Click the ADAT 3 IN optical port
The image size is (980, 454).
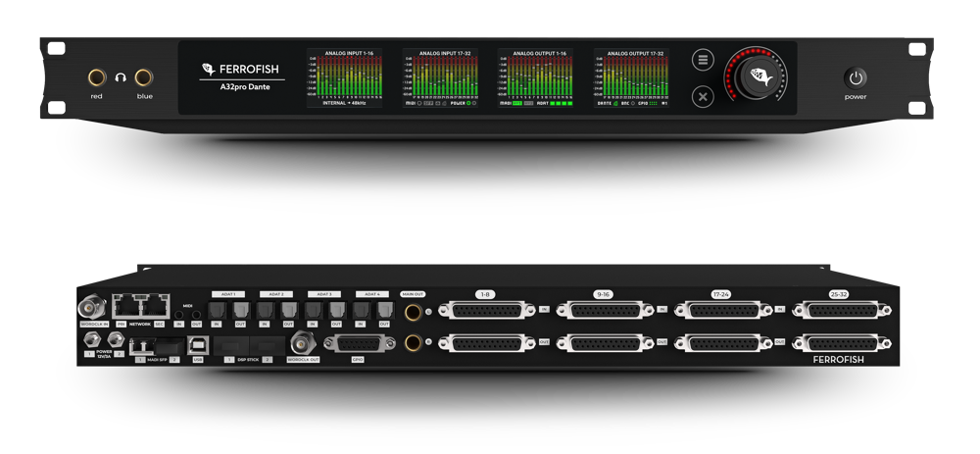coord(315,311)
